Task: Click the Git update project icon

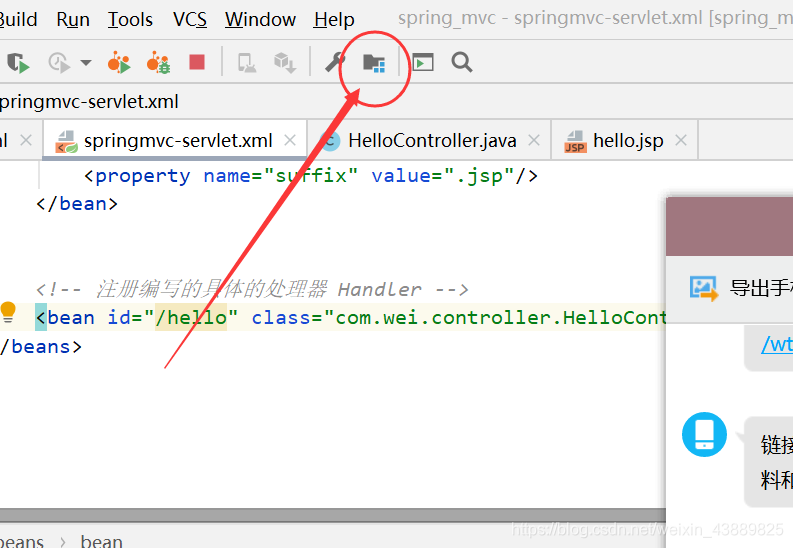Action: 285,63
